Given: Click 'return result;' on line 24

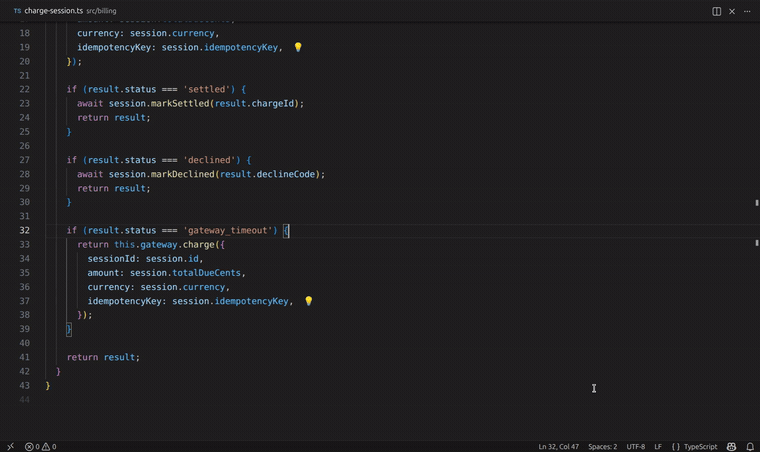Looking at the screenshot, I should [114, 117].
